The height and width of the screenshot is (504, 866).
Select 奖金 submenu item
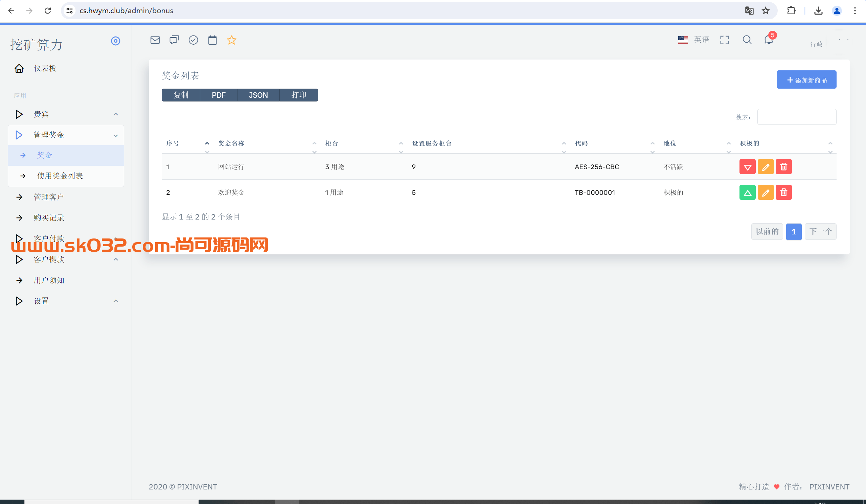[x=66, y=155]
